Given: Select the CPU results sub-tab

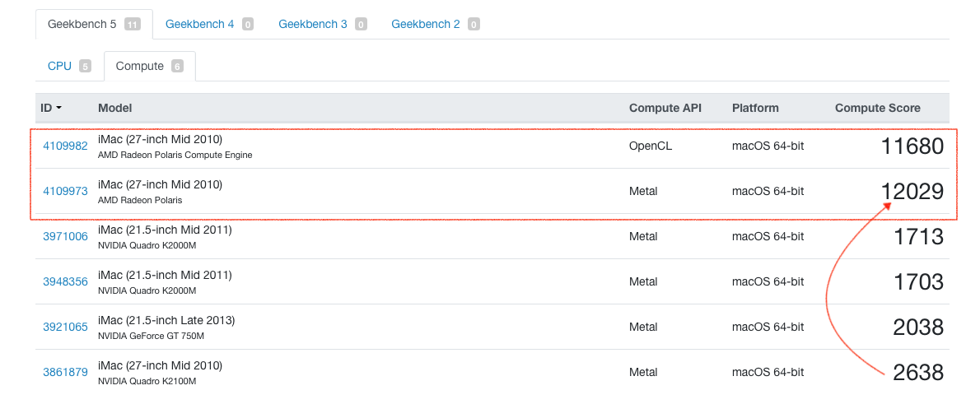Looking at the screenshot, I should point(60,66).
